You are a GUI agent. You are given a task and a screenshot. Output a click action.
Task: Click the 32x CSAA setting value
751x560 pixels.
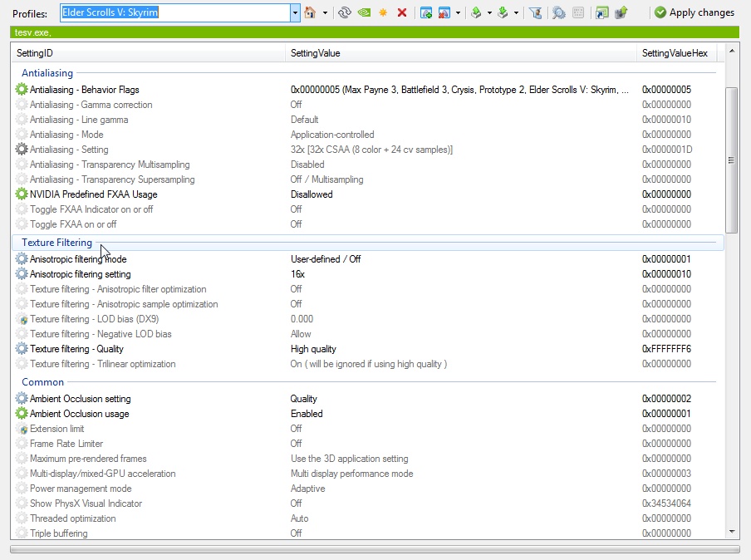coord(371,150)
